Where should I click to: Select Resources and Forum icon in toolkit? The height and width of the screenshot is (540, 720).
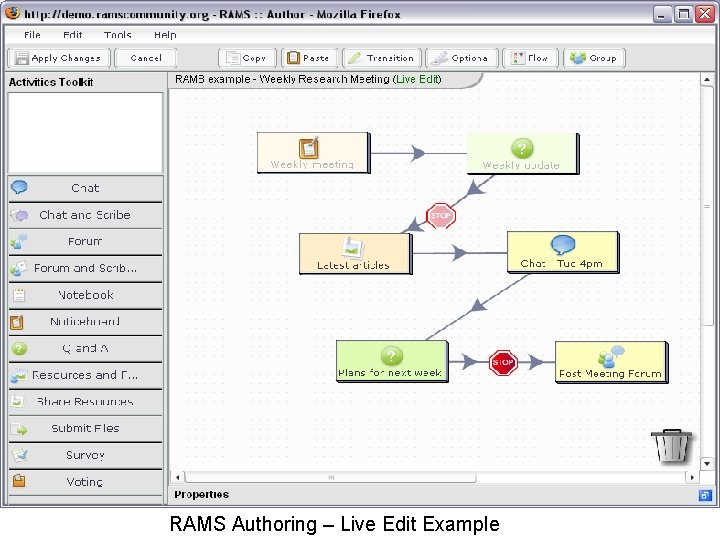pyautogui.click(x=19, y=376)
